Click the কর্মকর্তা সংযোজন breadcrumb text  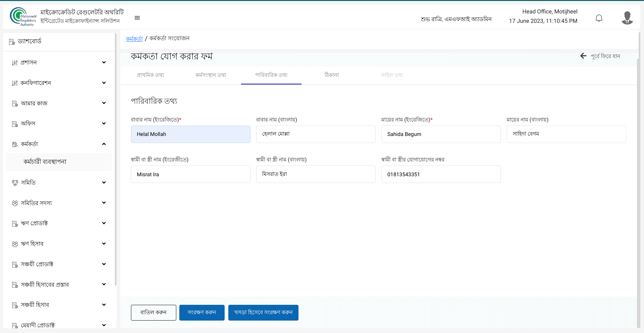(x=169, y=39)
